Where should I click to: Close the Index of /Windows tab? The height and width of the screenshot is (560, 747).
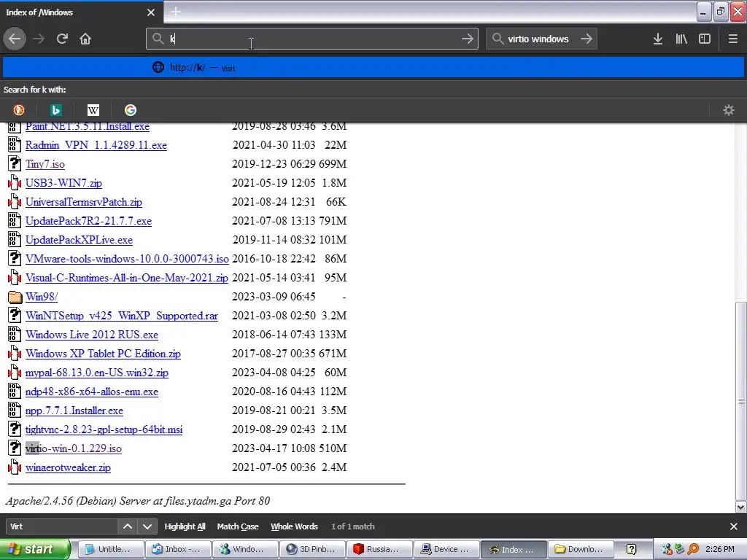[x=151, y=12]
